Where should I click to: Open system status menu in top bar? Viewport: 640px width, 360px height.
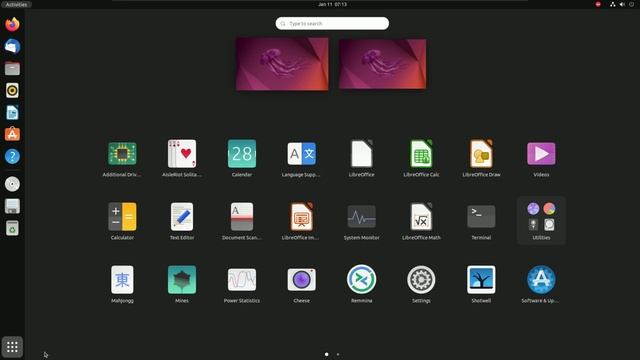[622, 4]
